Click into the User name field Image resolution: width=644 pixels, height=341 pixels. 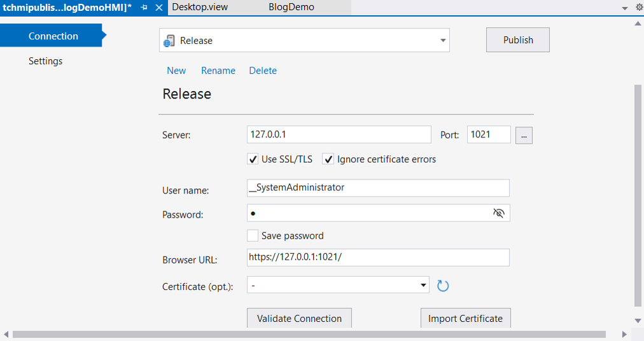click(x=378, y=188)
